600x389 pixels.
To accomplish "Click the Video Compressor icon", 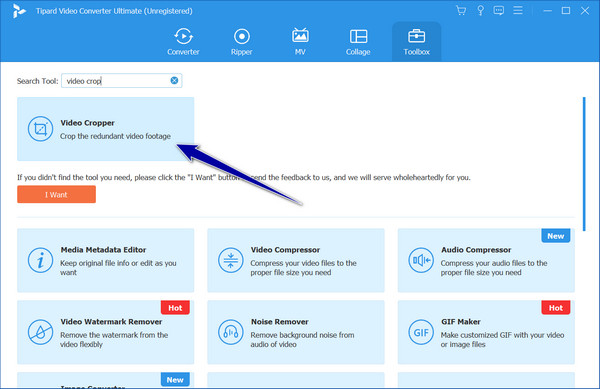I will (x=231, y=260).
